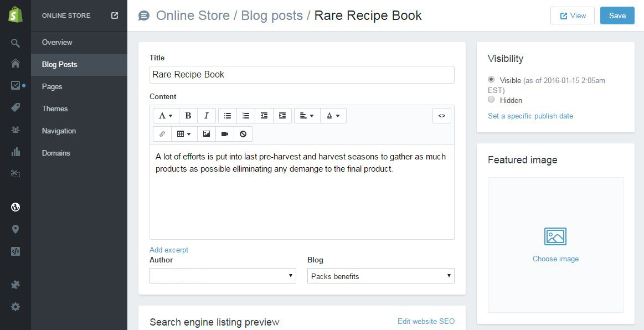The image size is (644, 330).
Task: Toggle Italic text formatting
Action: click(207, 116)
